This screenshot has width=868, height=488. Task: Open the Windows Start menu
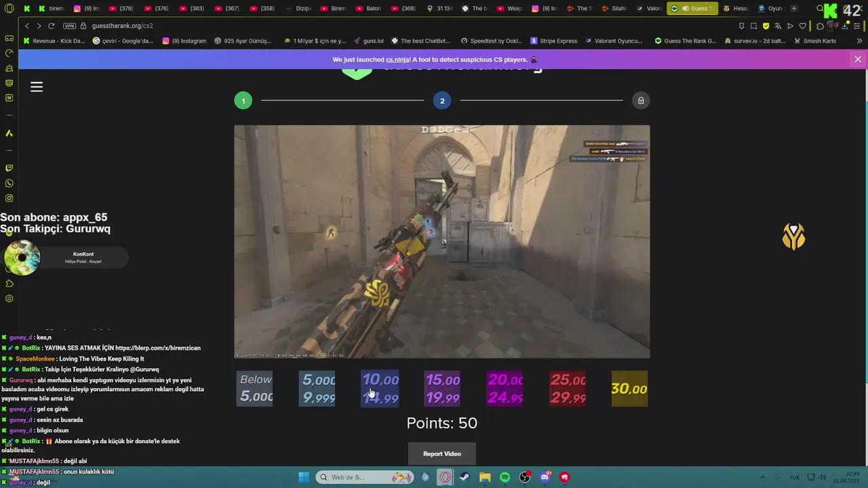click(304, 477)
